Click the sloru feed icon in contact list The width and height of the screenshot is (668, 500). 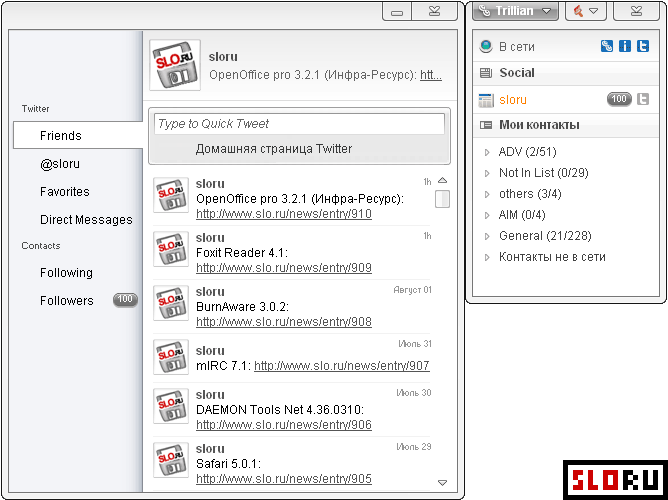coord(486,100)
